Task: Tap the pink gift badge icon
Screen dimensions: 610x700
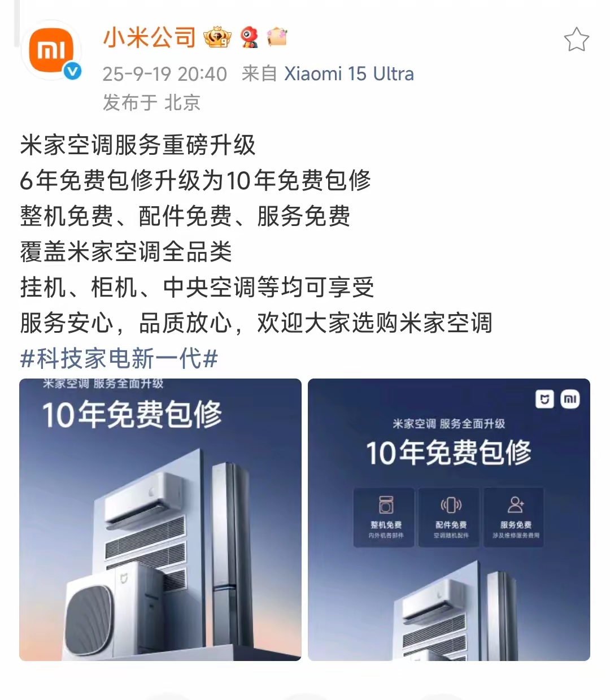Action: pos(277,37)
